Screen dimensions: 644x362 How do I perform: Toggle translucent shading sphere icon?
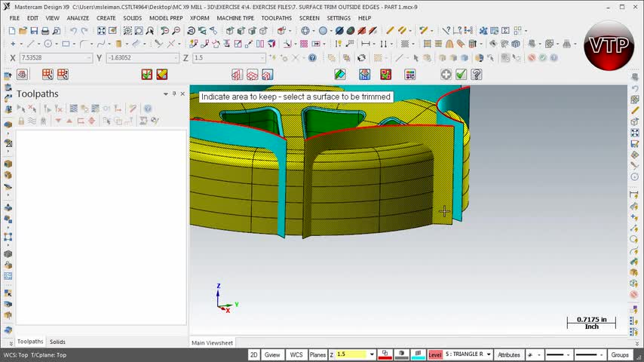click(x=351, y=31)
